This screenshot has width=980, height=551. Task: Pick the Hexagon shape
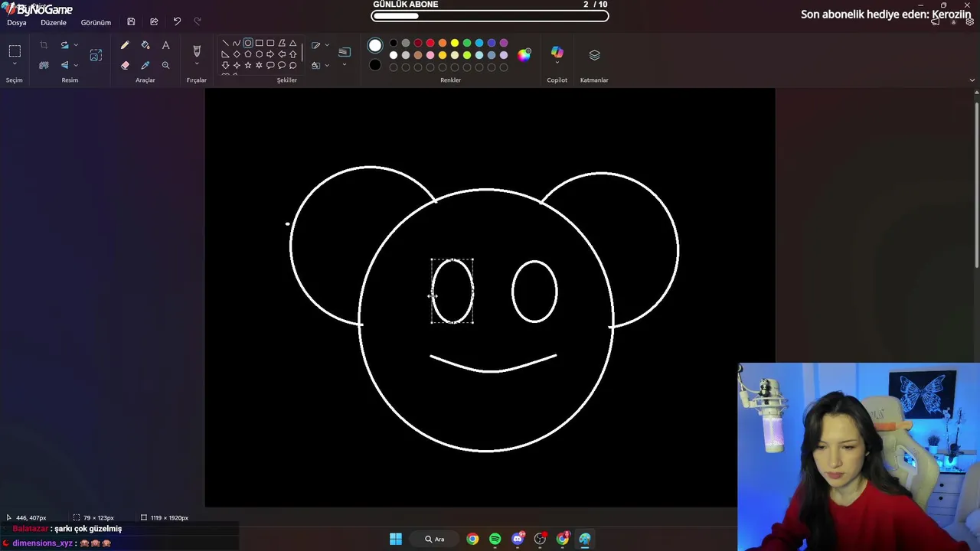coord(259,54)
